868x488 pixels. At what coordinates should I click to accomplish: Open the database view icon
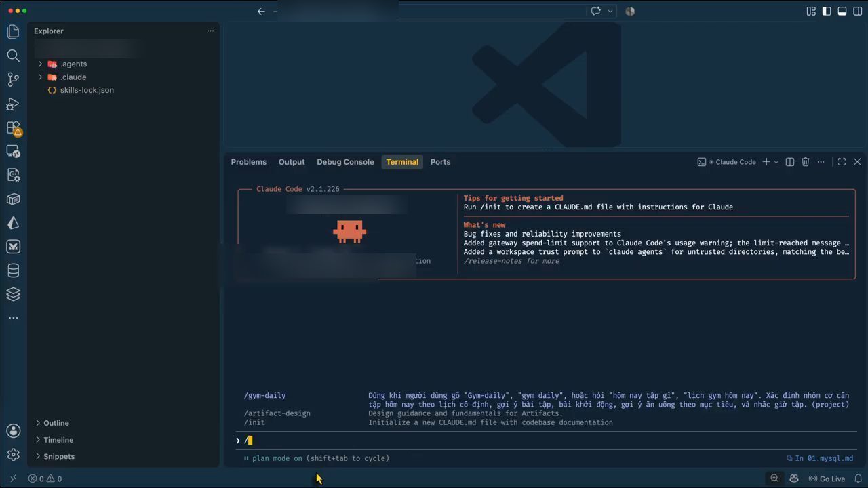pyautogui.click(x=13, y=270)
